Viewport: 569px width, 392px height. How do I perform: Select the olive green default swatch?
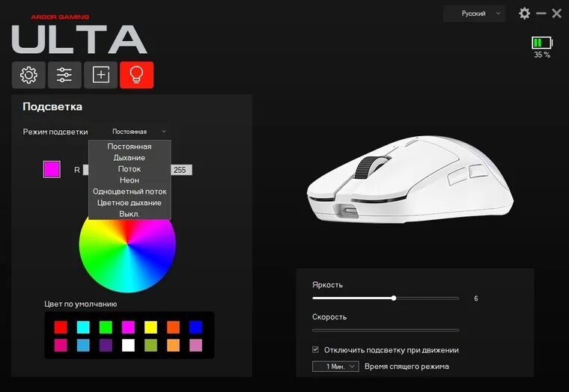click(150, 345)
